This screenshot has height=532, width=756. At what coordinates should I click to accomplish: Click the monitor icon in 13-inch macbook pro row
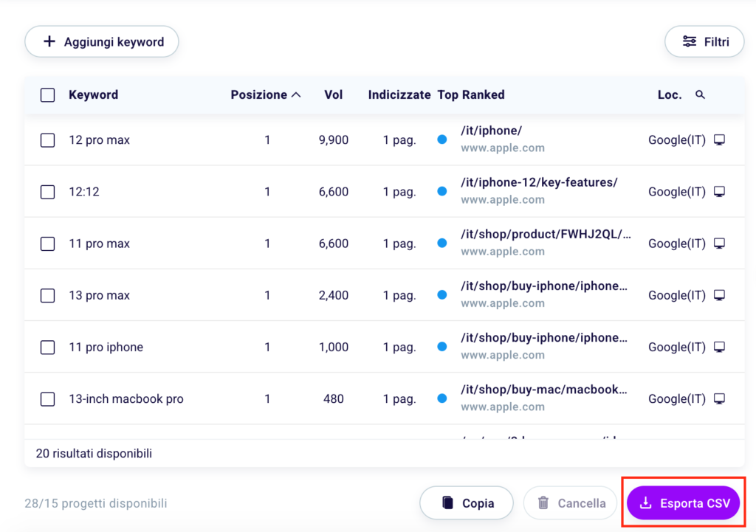coord(719,398)
